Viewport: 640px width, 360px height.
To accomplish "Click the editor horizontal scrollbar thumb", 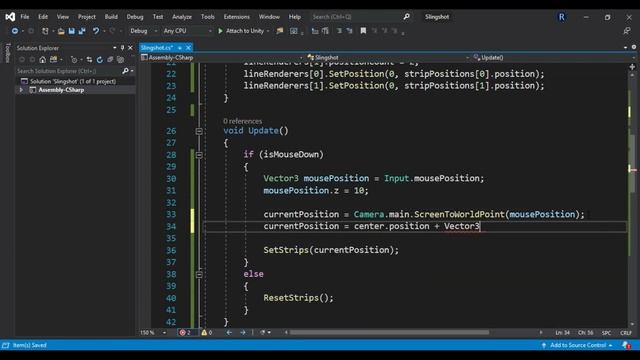I will [x=389, y=333].
